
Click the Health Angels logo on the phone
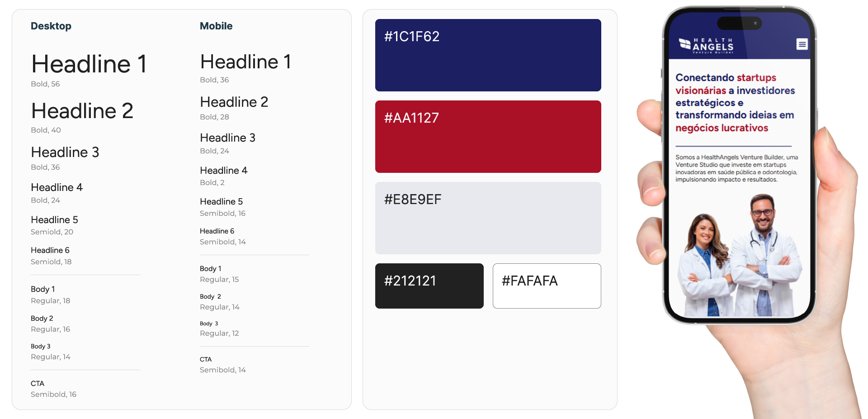tap(706, 46)
